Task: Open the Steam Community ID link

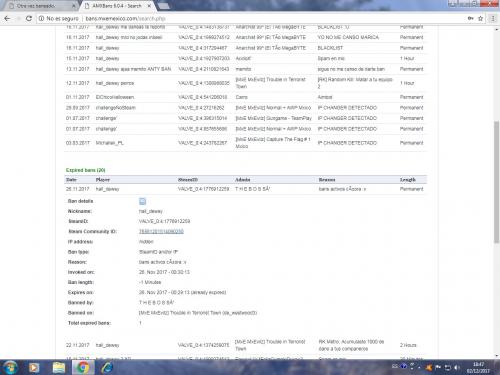Action: (161, 231)
